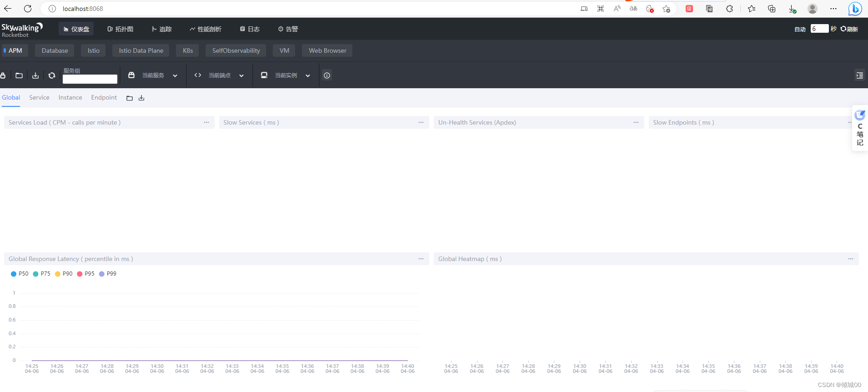Toggle the P95 legend series

click(x=86, y=274)
